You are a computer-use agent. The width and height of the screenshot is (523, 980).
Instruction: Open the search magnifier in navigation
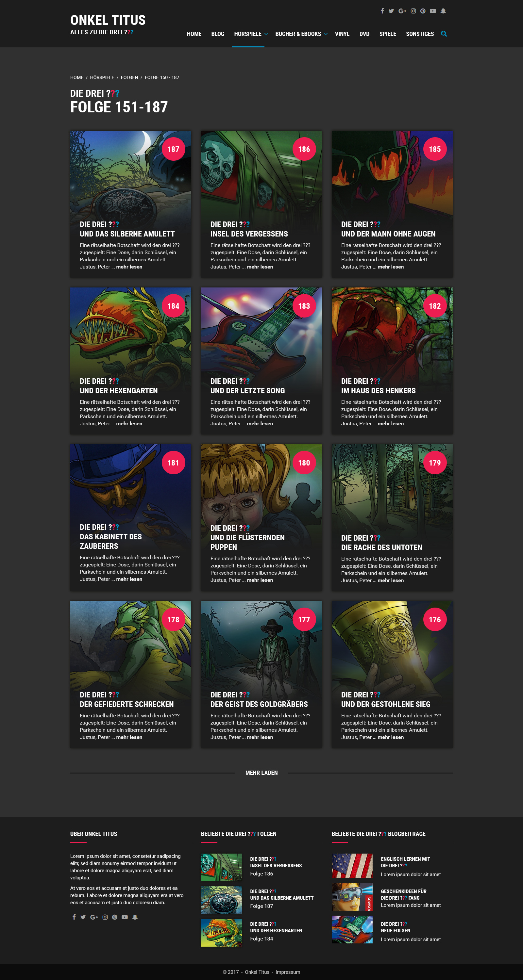pos(444,34)
